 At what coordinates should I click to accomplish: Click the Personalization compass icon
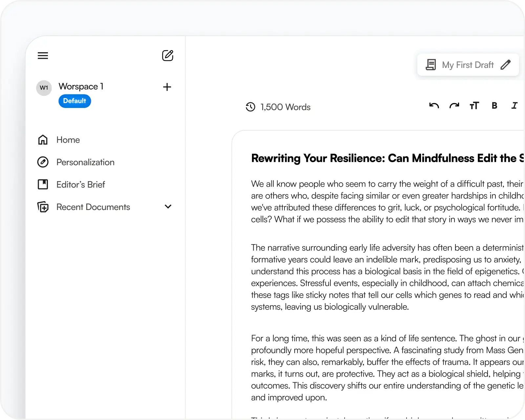tap(43, 162)
